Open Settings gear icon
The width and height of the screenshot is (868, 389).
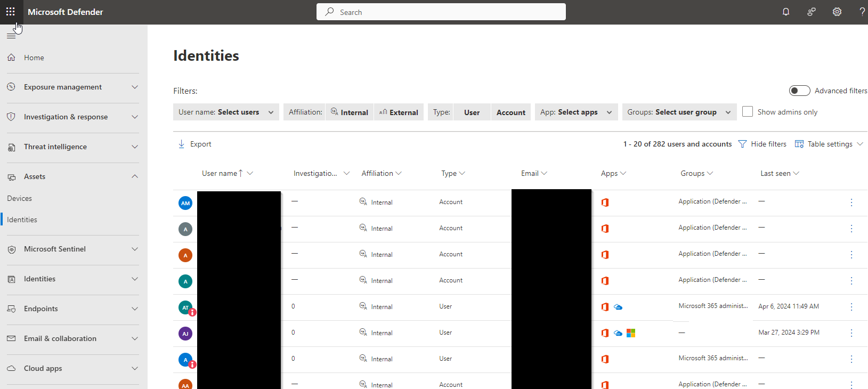click(x=837, y=12)
